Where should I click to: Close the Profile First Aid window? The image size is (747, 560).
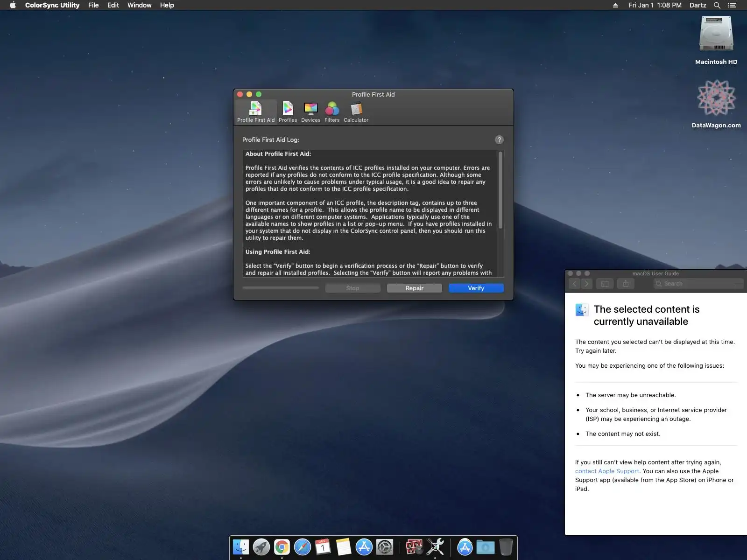click(240, 94)
